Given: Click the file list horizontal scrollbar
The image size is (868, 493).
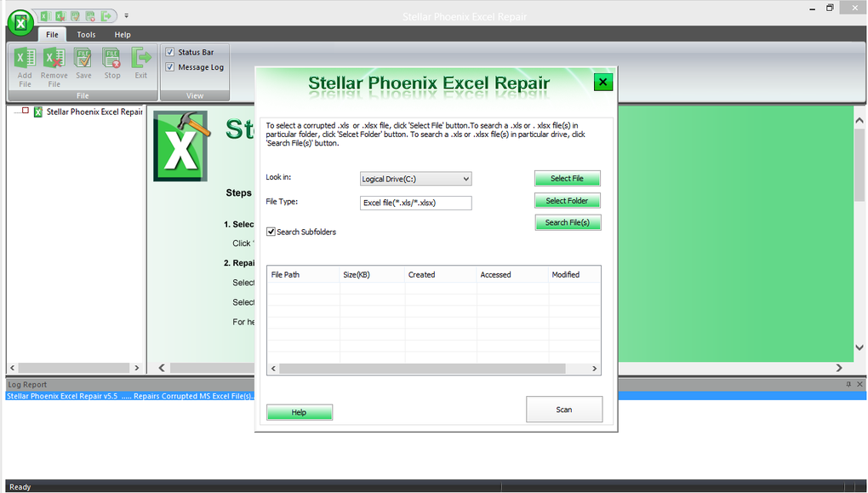Looking at the screenshot, I should pos(422,369).
